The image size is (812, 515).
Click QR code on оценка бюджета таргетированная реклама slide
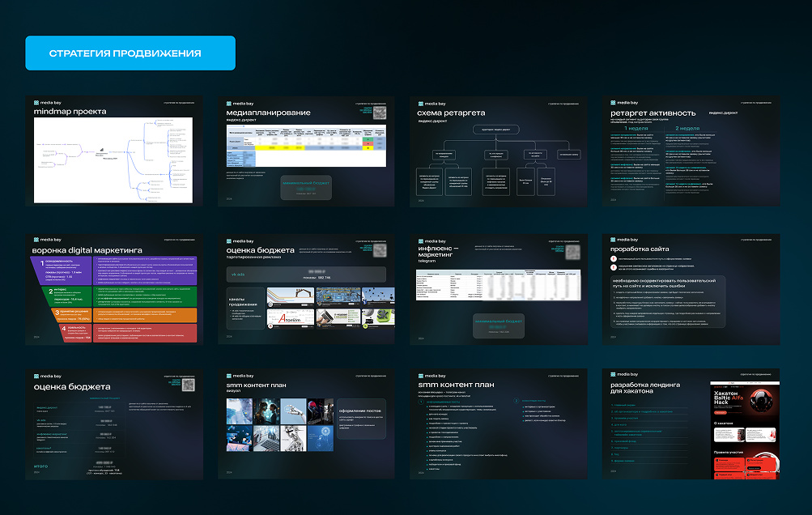(x=380, y=251)
